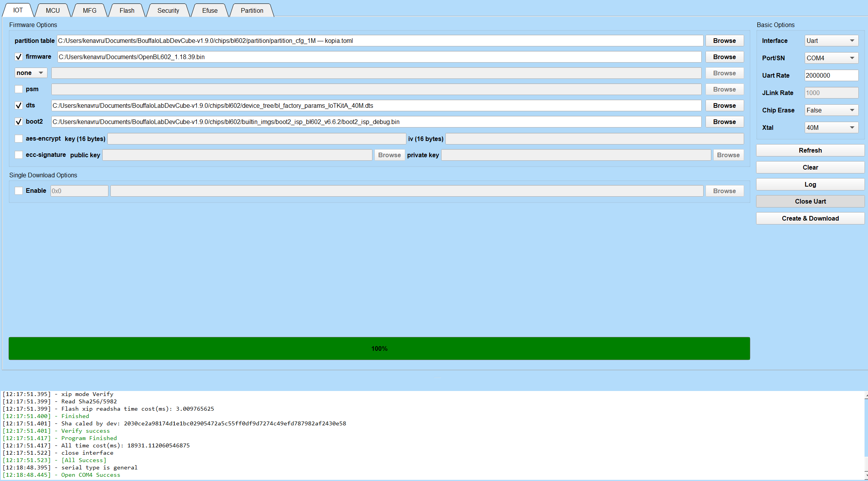Click the 'serial type is general' log line
This screenshot has width=868, height=481.
point(70,467)
